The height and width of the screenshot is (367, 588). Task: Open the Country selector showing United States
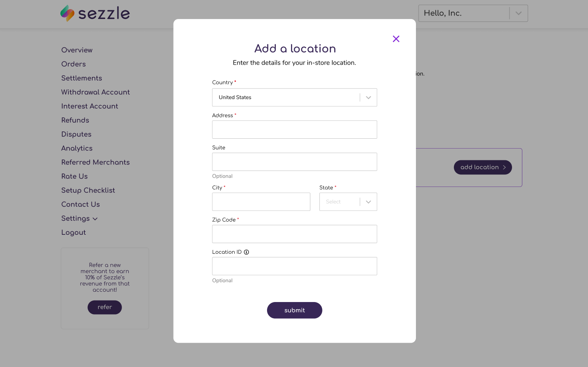click(x=294, y=97)
